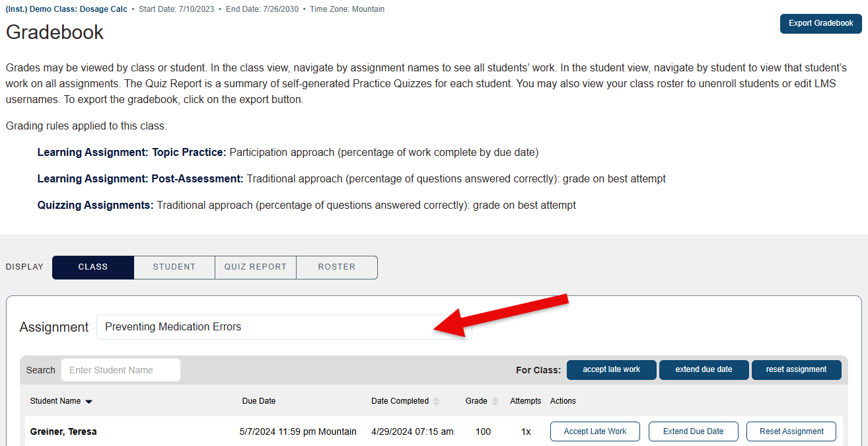868x446 pixels.
Task: Click the Export Gradebook button
Action: [x=820, y=23]
